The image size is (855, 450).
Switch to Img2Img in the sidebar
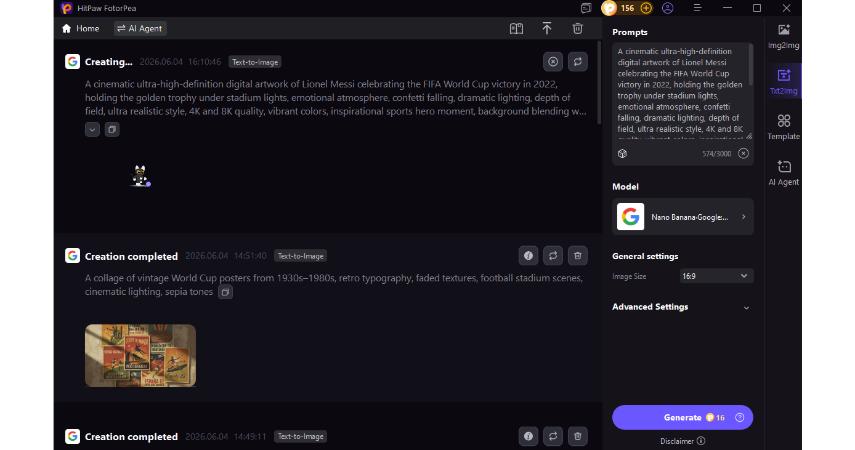[784, 37]
